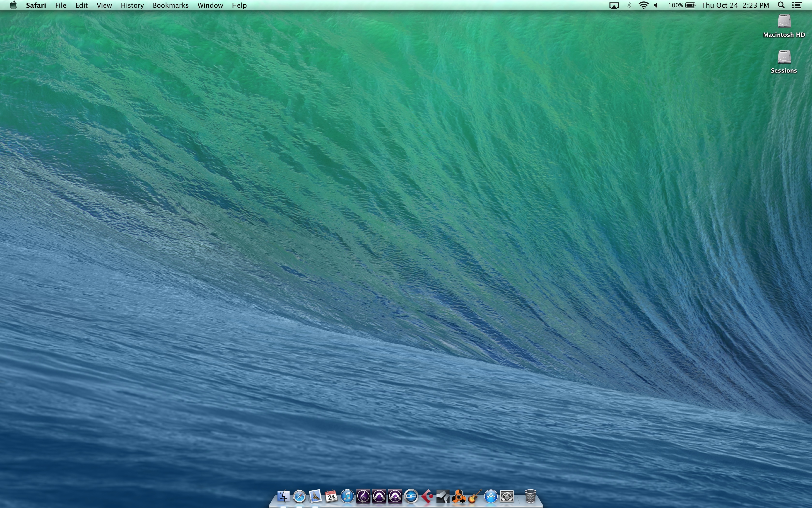
Task: Open GarageBand guitar icon
Action: [x=475, y=496]
